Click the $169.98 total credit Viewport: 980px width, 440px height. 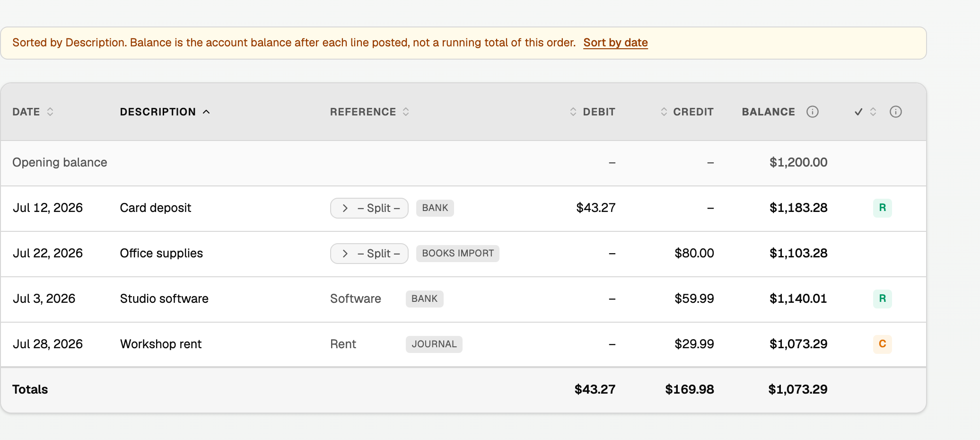pyautogui.click(x=690, y=389)
